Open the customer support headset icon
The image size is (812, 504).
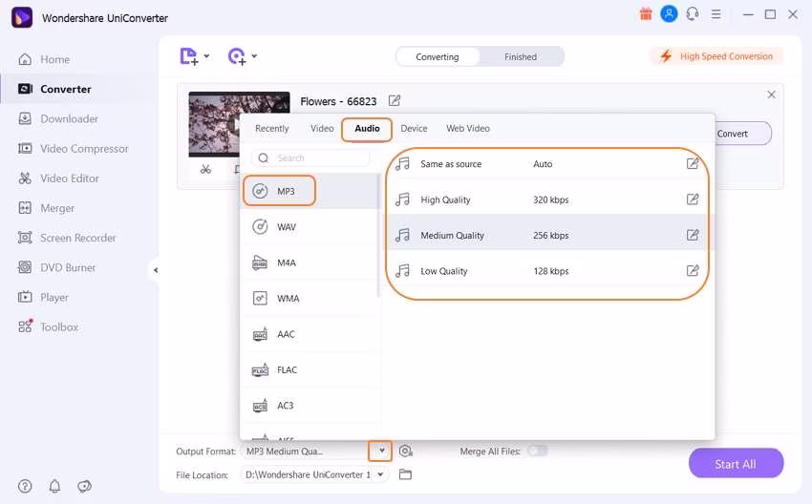coord(693,14)
